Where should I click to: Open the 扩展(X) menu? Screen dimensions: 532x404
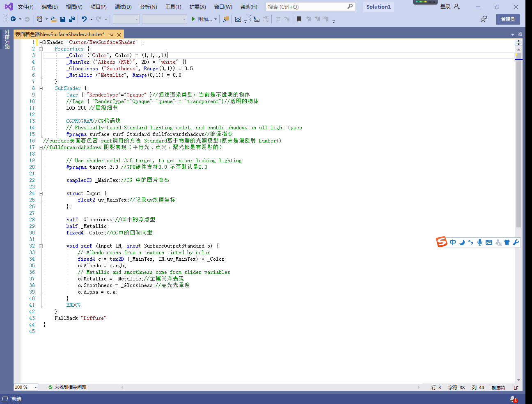pos(197,7)
